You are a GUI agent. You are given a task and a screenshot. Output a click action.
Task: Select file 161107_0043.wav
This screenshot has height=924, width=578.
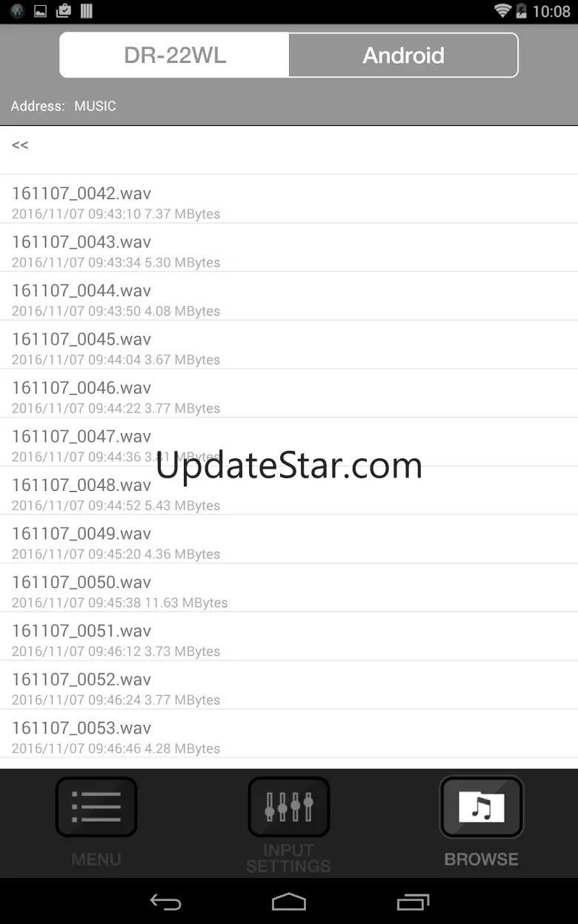(289, 248)
